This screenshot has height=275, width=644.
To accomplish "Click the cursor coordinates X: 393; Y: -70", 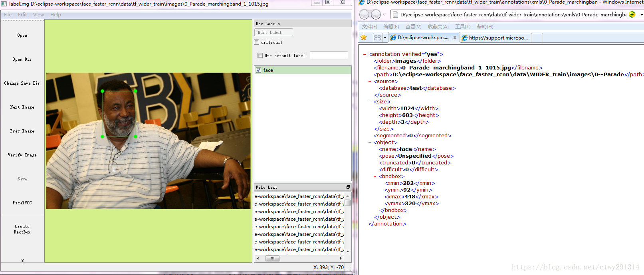I will [x=329, y=267].
